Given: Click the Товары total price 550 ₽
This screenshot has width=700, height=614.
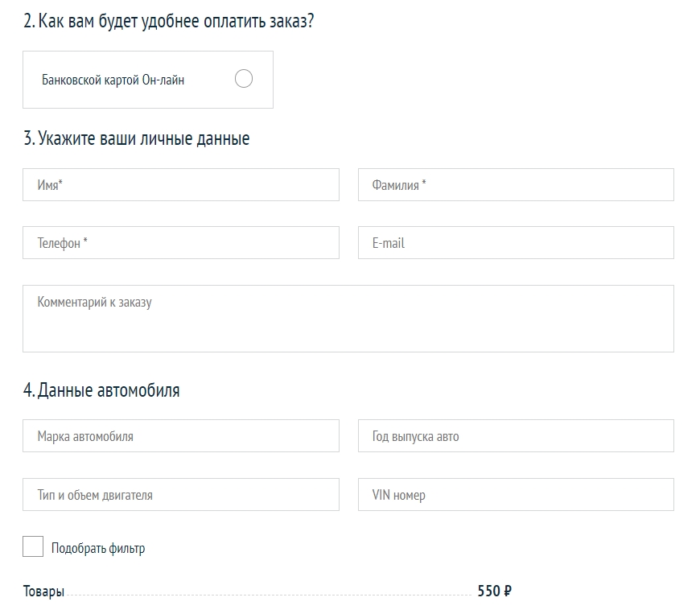Looking at the screenshot, I should [x=494, y=591].
